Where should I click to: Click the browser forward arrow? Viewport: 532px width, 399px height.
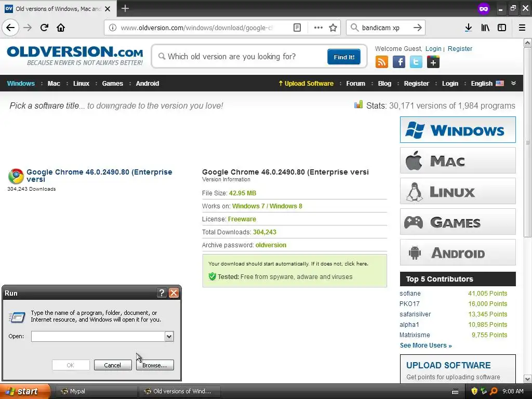click(28, 28)
